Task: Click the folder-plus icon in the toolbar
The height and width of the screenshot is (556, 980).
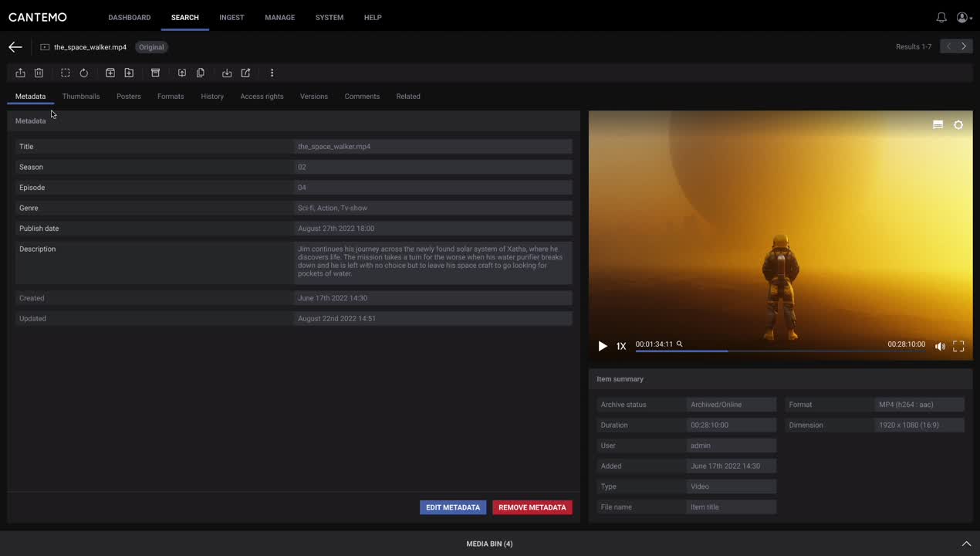Action: point(129,73)
